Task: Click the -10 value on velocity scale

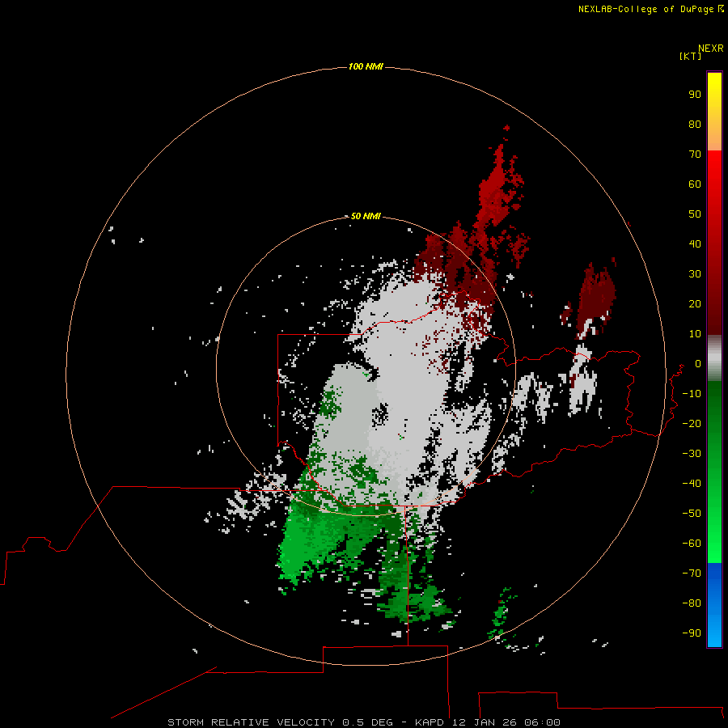Action: [x=692, y=394]
